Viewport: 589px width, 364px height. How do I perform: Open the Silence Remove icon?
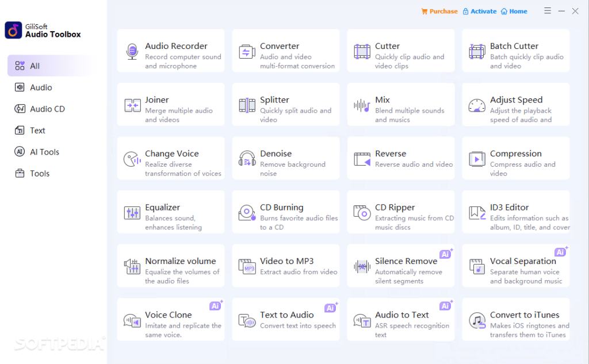point(362,267)
